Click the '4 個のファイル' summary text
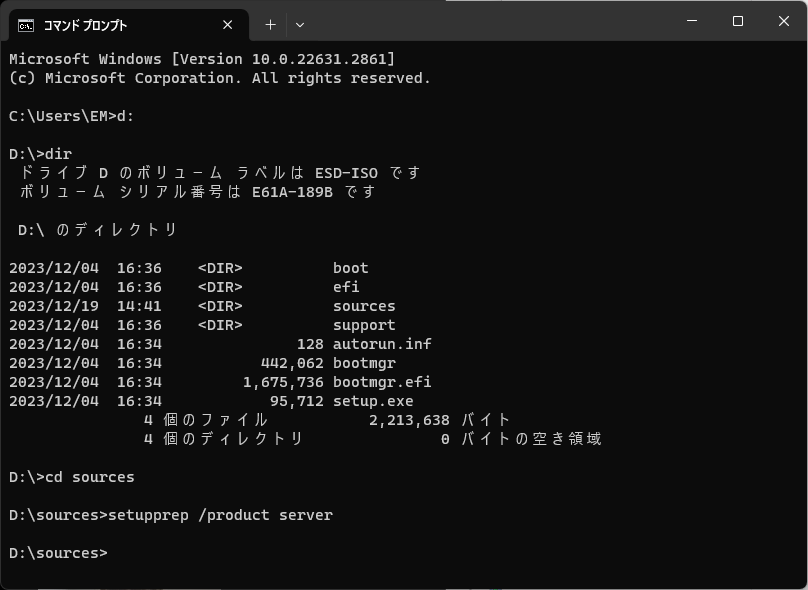808x590 pixels. coord(206,420)
